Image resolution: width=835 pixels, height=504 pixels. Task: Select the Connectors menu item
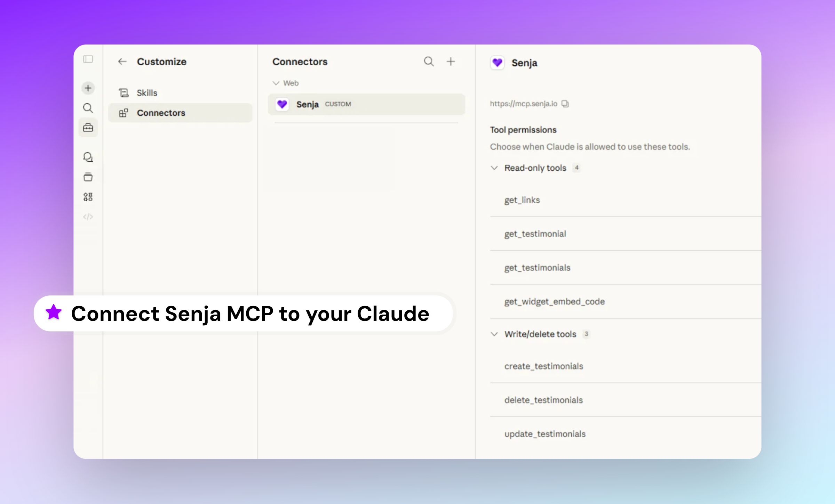[x=161, y=113]
